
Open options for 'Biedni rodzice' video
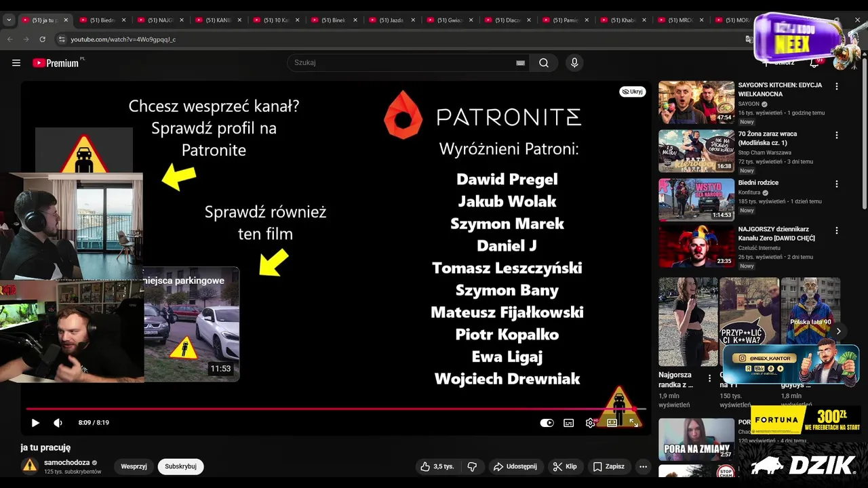point(837,184)
